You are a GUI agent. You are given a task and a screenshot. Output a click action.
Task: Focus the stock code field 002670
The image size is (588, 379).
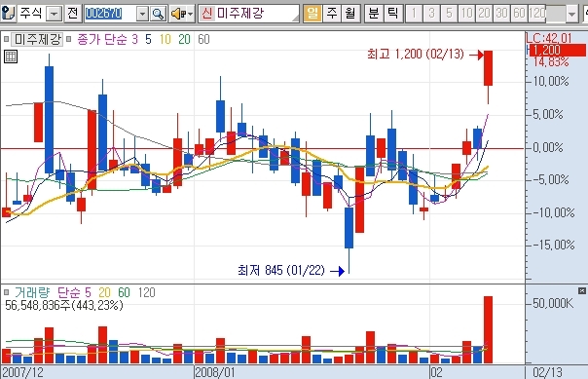[x=109, y=14]
